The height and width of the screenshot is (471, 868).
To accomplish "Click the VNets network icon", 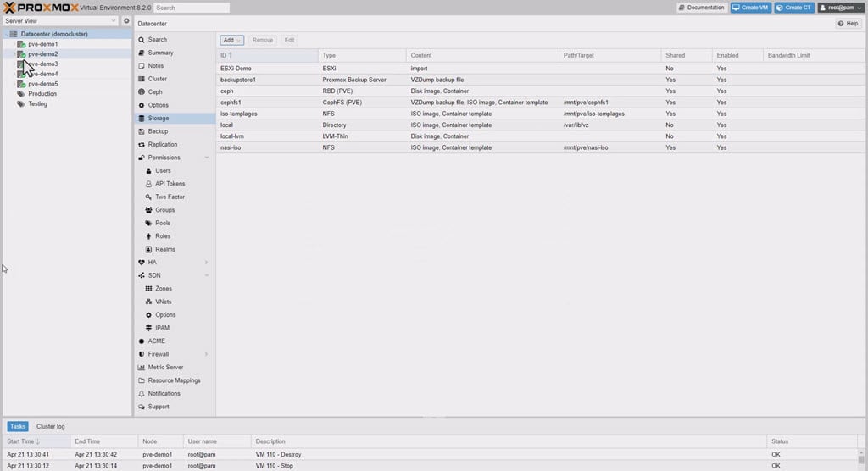I will [148, 302].
